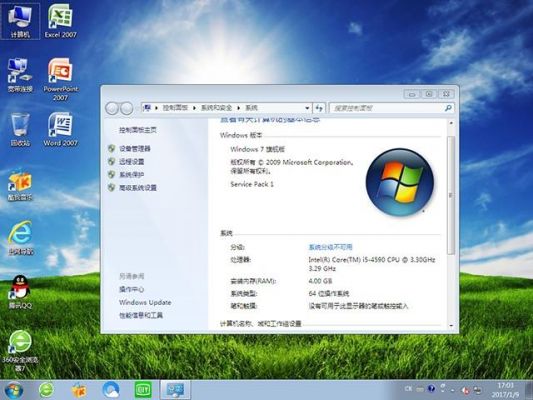The height and width of the screenshot is (400, 533).
Task: Click System and Security breadcrumb
Action: (x=217, y=108)
